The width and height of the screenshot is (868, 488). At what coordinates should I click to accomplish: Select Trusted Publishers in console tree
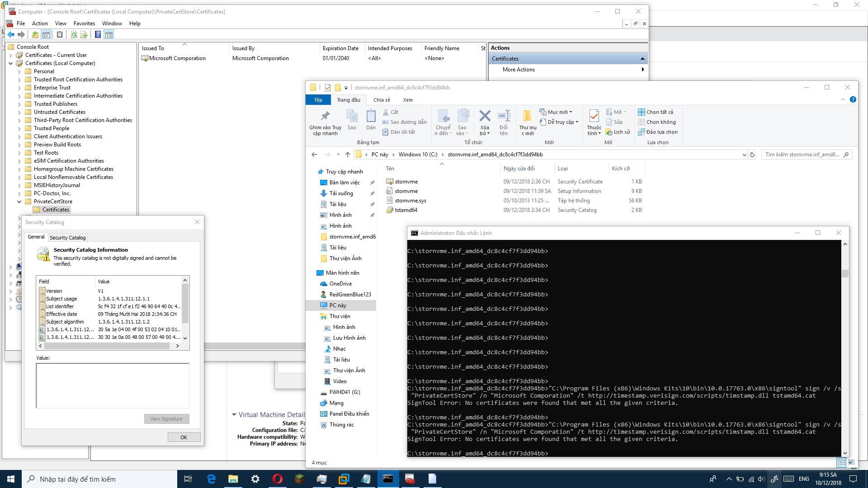coord(55,104)
